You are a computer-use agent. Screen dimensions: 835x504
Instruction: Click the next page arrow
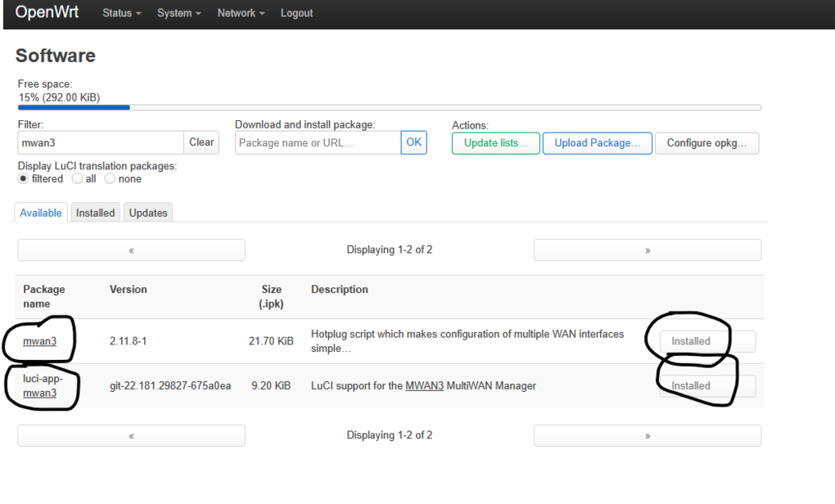tap(647, 250)
